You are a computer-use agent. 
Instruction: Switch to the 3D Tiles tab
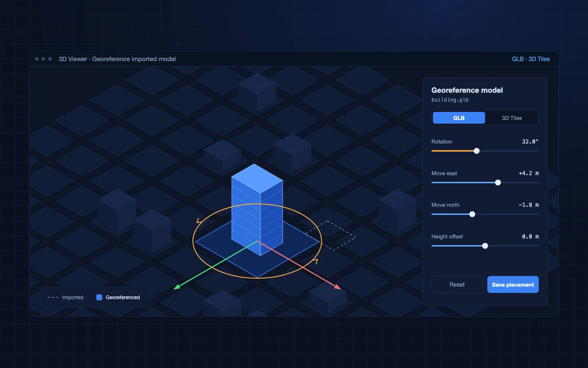click(x=512, y=118)
